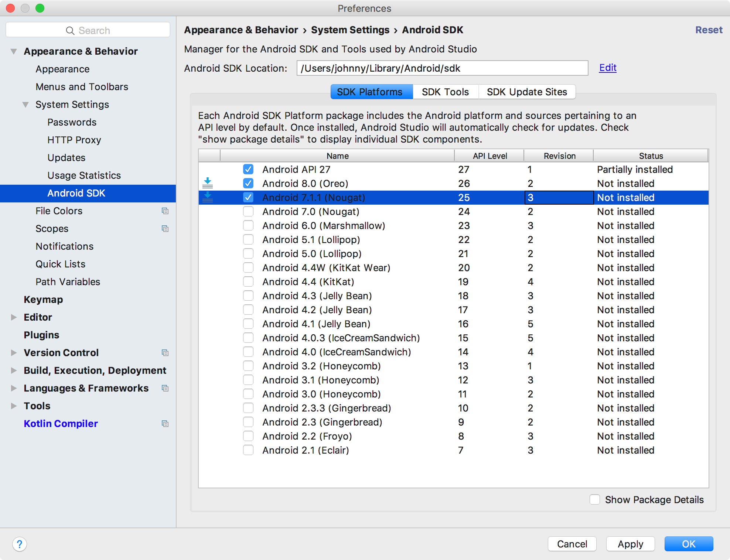Open the Updates settings page
Viewport: 730px width, 560px height.
click(66, 158)
